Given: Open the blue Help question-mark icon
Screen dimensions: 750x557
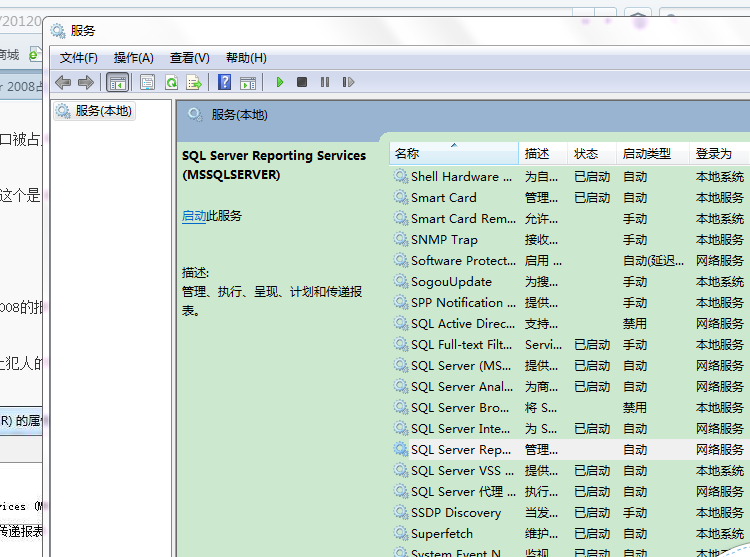Looking at the screenshot, I should click(x=224, y=82).
